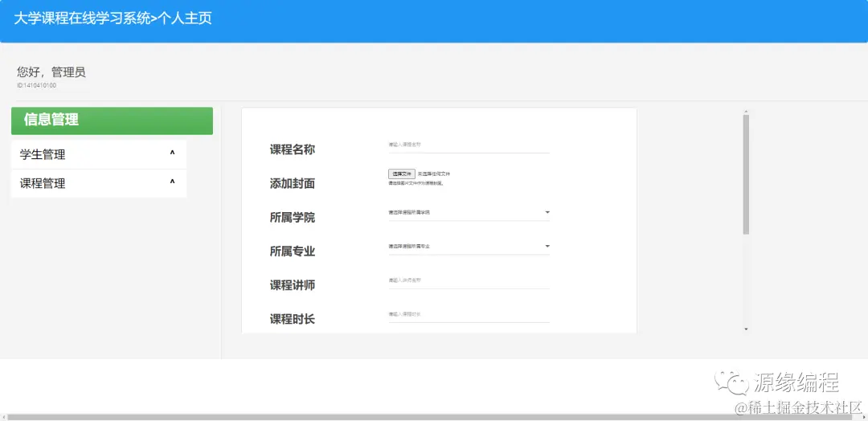Screen dimensions: 868x421
Task: Click the 课程讲师 label
Action: pos(293,285)
